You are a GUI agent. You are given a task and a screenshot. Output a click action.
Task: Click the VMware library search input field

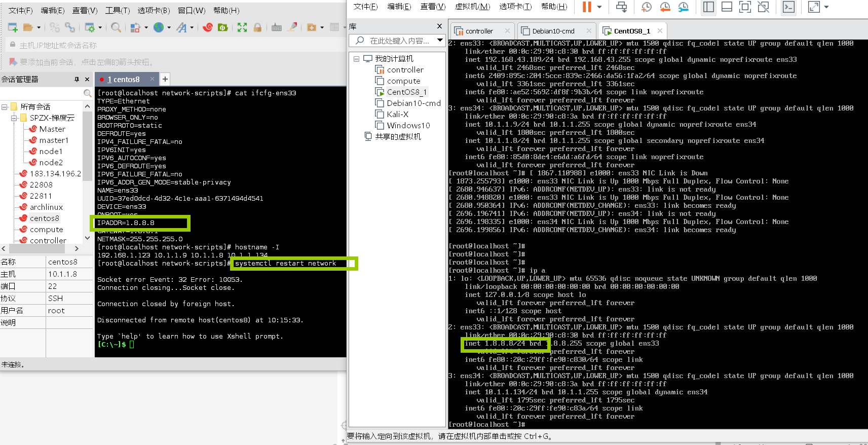[398, 41]
